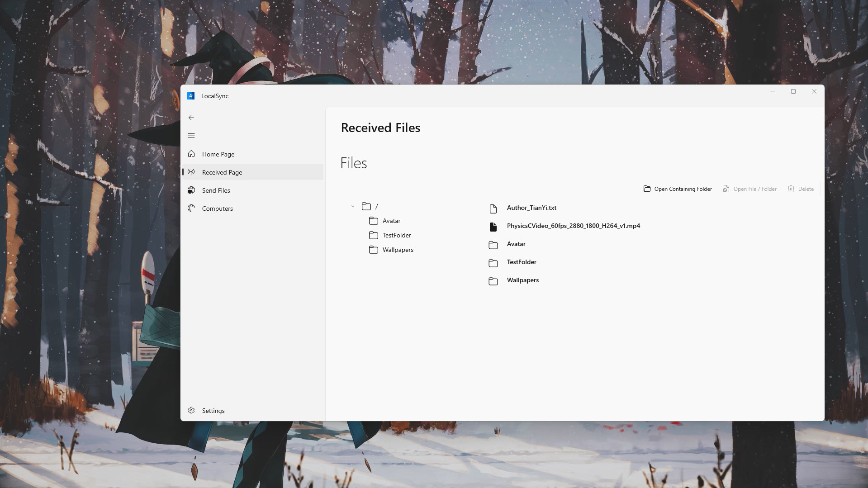Click the Open Containing Folder icon
The height and width of the screenshot is (488, 868).
647,189
